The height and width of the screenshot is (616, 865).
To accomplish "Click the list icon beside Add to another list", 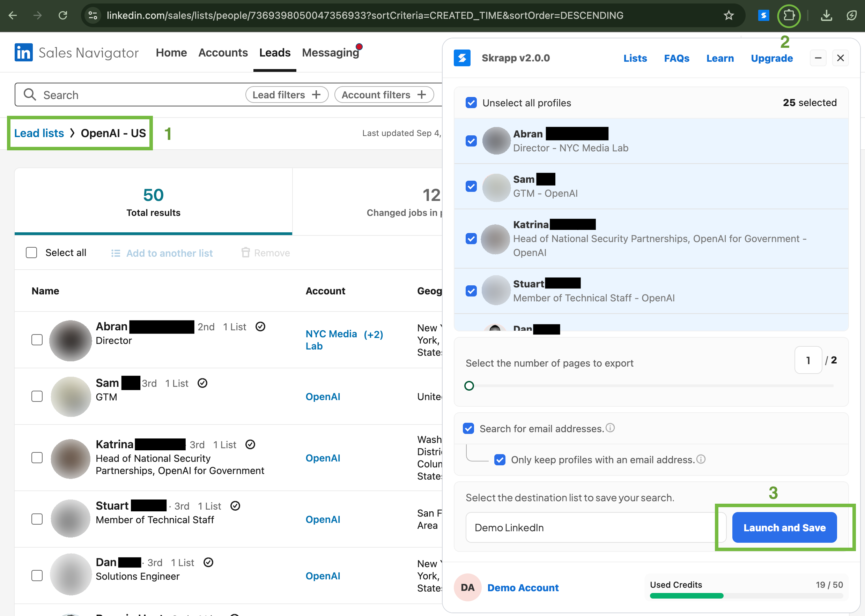I will [116, 253].
